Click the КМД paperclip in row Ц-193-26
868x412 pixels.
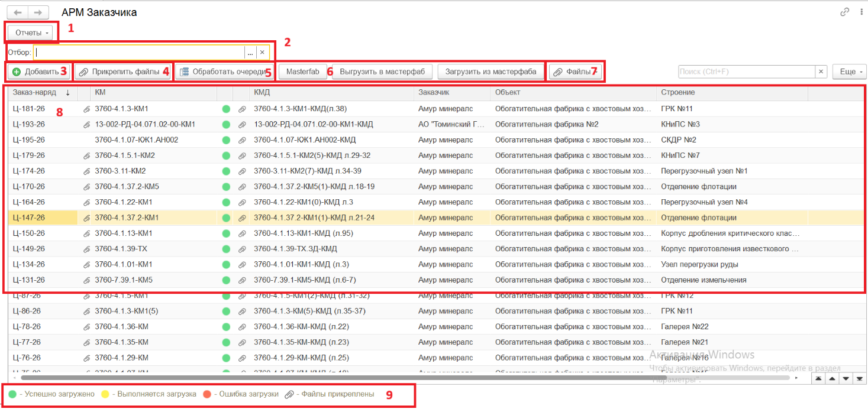(x=242, y=125)
